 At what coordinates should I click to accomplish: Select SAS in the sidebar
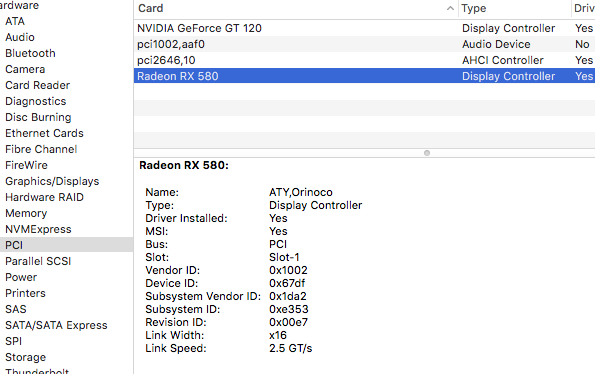point(16,309)
